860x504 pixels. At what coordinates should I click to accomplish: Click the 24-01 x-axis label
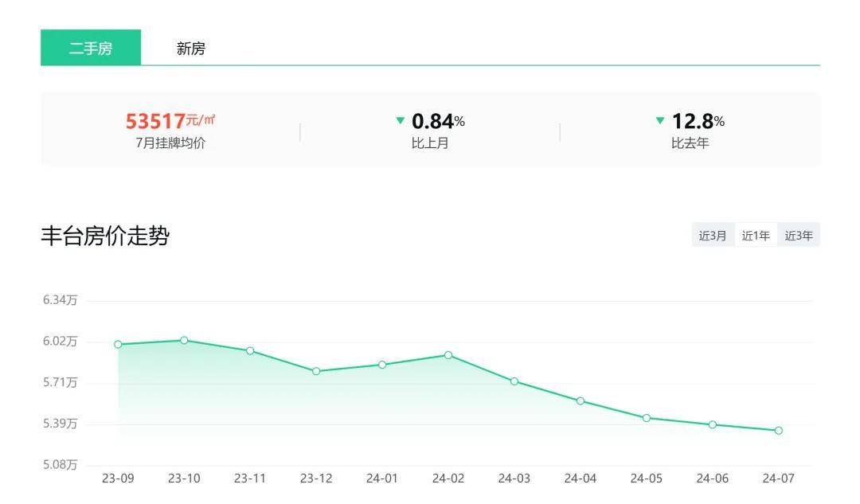(x=382, y=479)
